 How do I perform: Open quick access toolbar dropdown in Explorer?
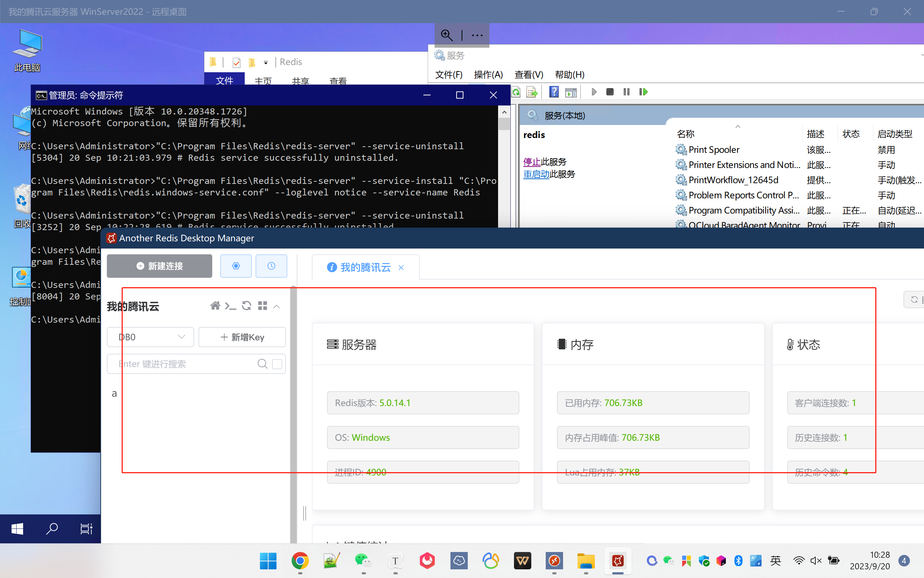coord(266,62)
